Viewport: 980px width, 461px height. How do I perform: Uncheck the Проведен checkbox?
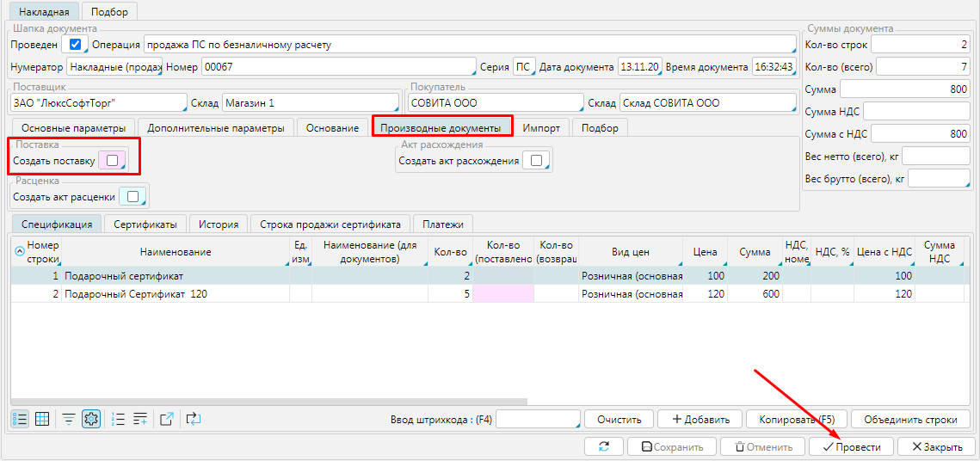pyautogui.click(x=75, y=44)
